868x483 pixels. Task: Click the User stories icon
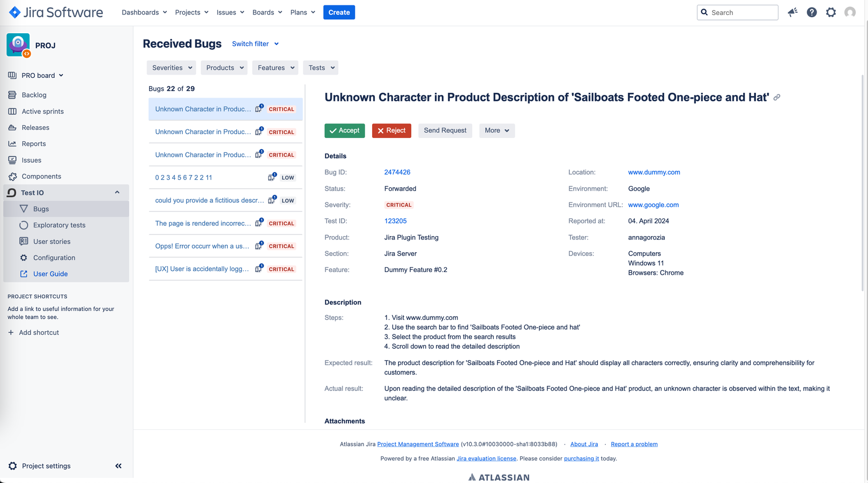coord(24,241)
